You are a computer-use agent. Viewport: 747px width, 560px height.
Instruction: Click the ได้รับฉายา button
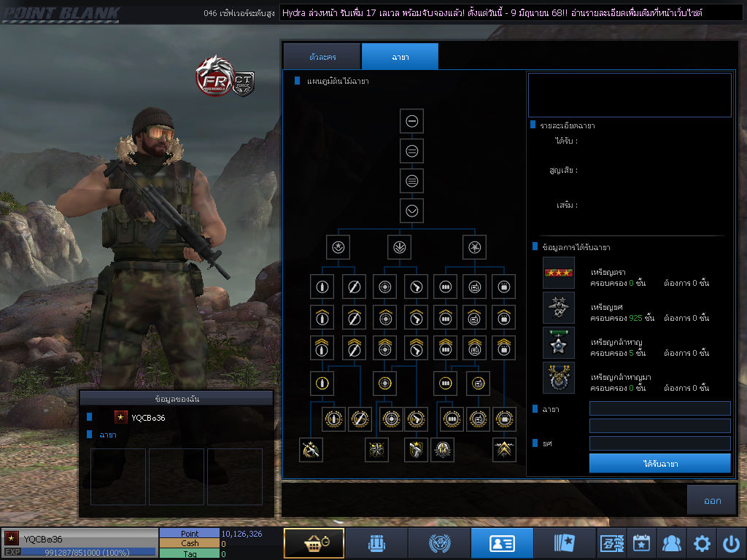pos(659,463)
